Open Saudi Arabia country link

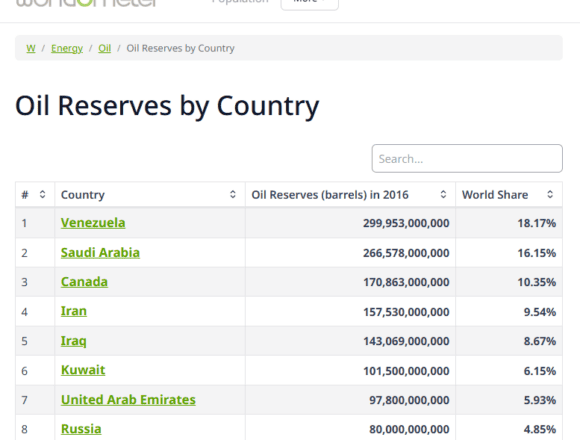[100, 253]
